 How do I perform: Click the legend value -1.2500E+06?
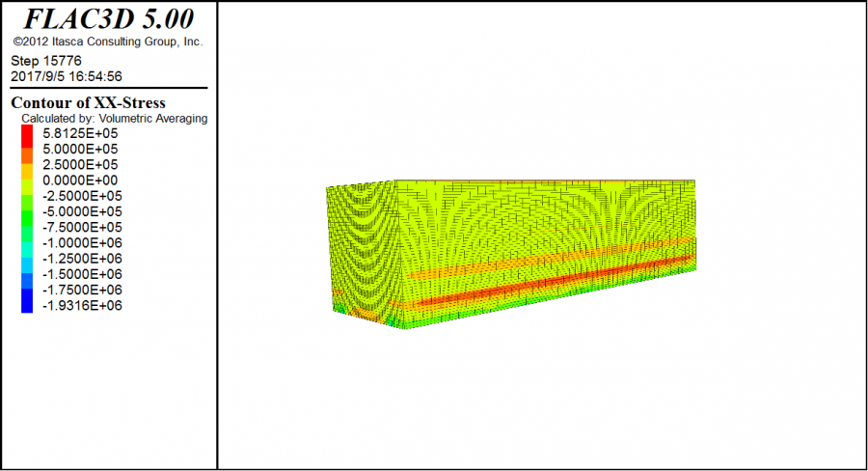82,259
